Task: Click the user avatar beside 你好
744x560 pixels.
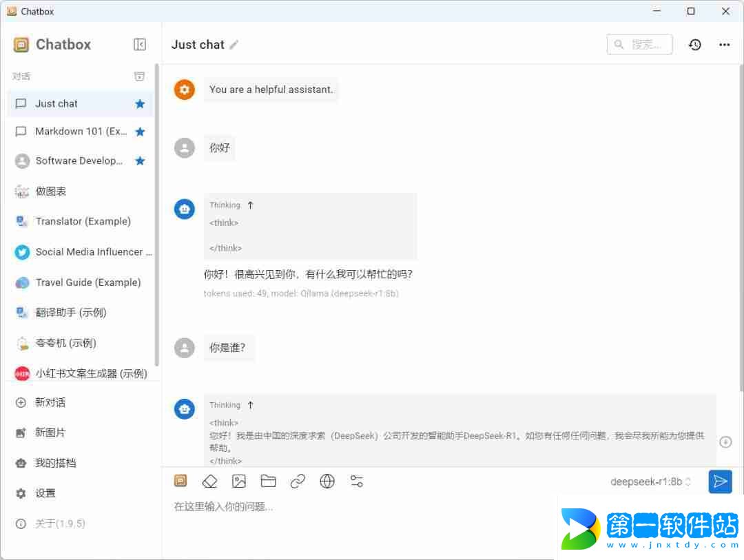Action: point(185,147)
